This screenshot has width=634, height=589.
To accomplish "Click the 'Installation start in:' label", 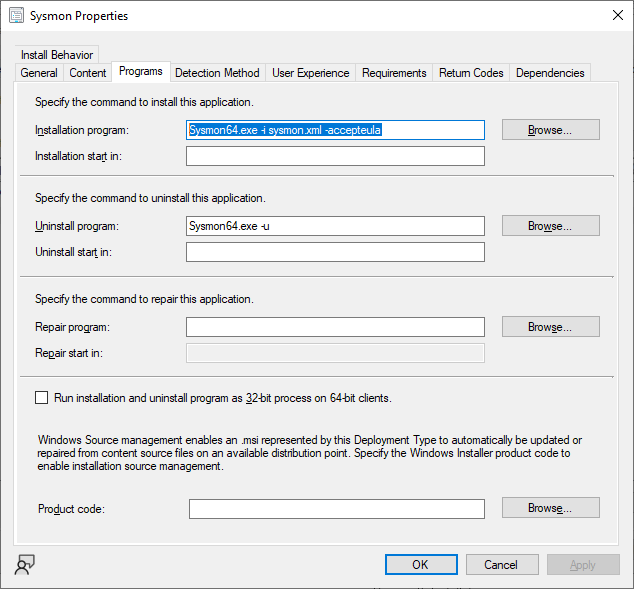I will [x=78, y=156].
